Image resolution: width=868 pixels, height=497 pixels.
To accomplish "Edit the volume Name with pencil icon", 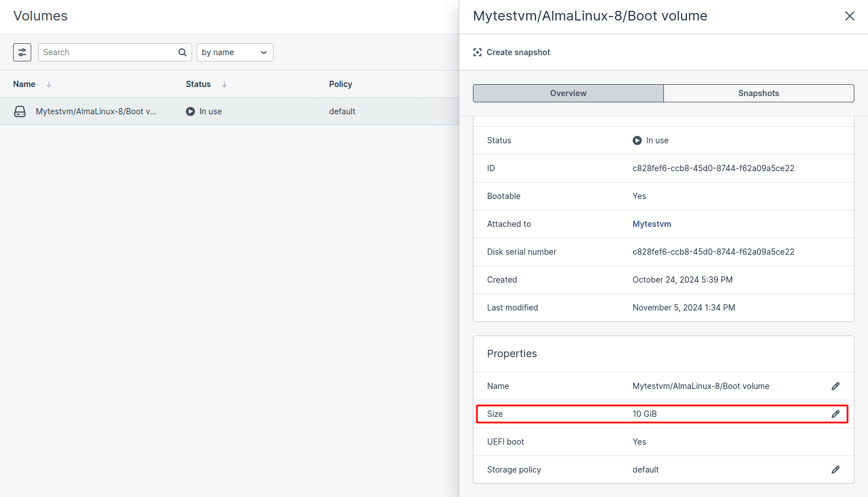I will [835, 386].
